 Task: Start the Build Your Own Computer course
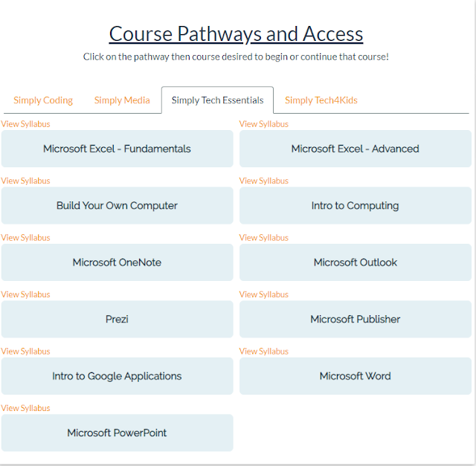(118, 205)
